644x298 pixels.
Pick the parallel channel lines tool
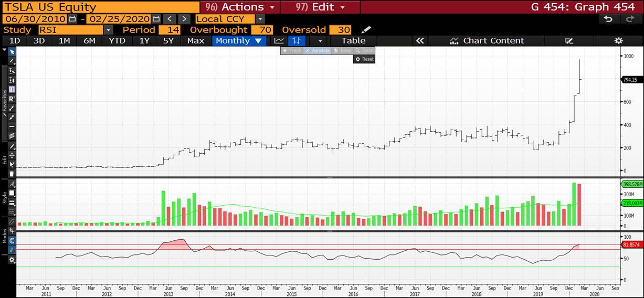click(12, 135)
